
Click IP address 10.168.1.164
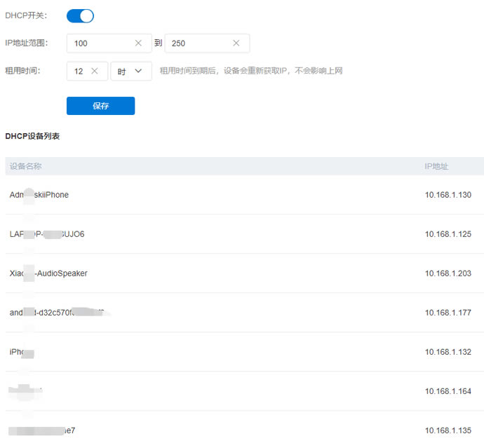coord(448,391)
